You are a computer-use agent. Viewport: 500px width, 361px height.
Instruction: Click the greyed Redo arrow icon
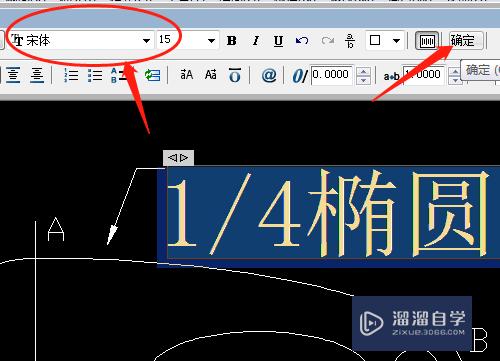click(327, 41)
